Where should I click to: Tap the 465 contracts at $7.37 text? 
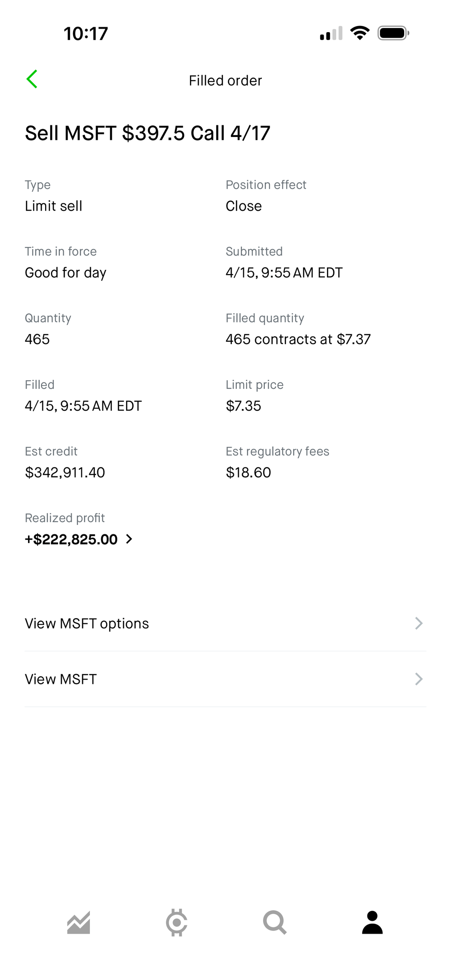point(298,339)
